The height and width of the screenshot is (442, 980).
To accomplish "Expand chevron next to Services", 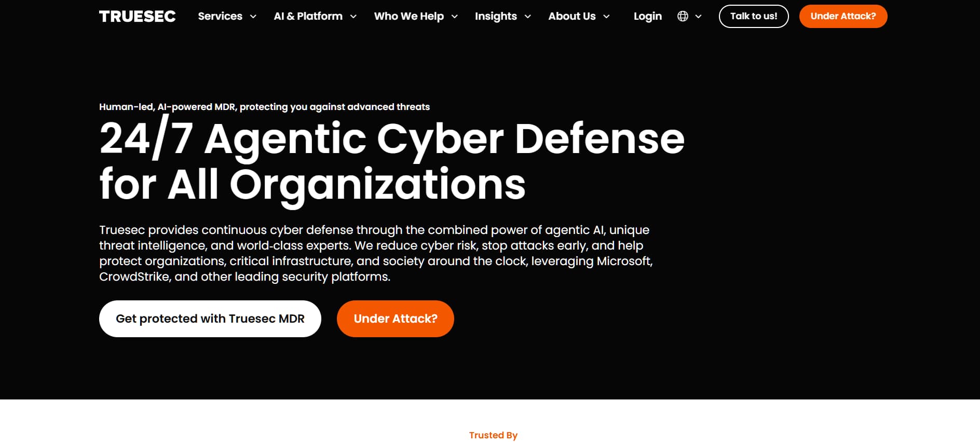I will [x=253, y=17].
